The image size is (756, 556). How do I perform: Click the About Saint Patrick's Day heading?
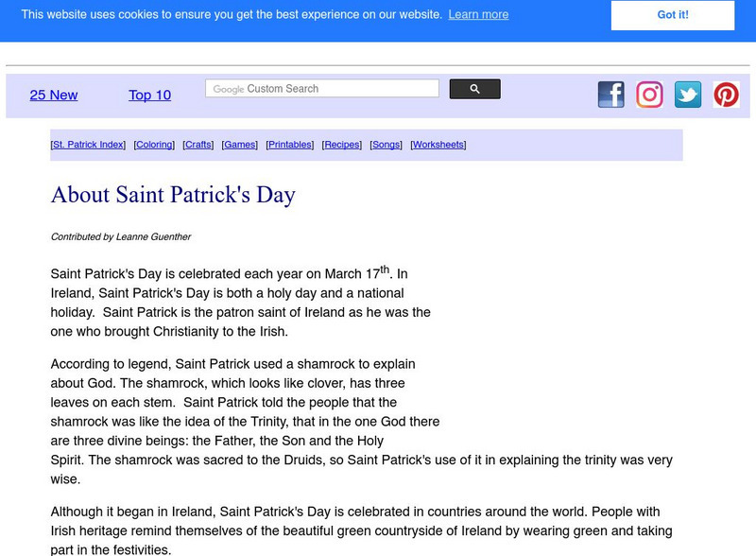pyautogui.click(x=173, y=195)
